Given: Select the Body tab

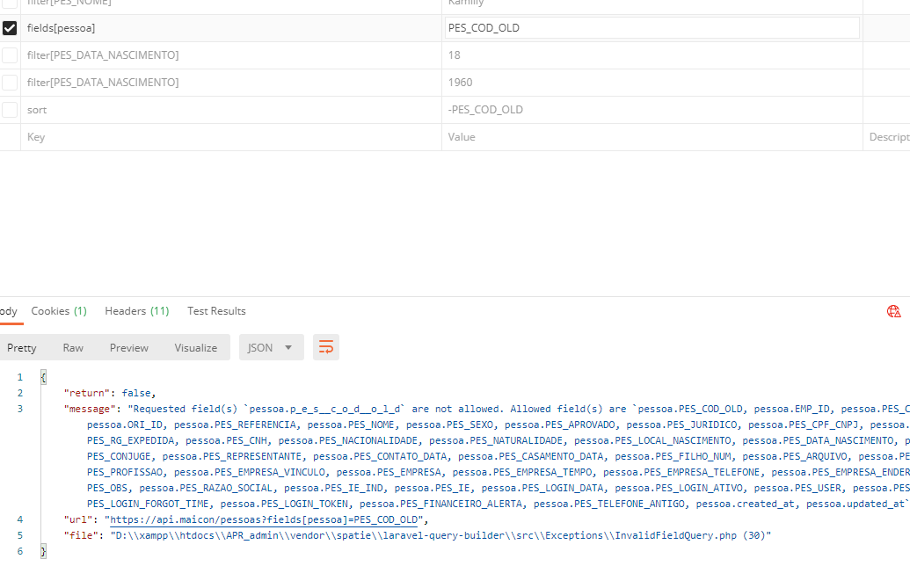Looking at the screenshot, I should tap(7, 310).
